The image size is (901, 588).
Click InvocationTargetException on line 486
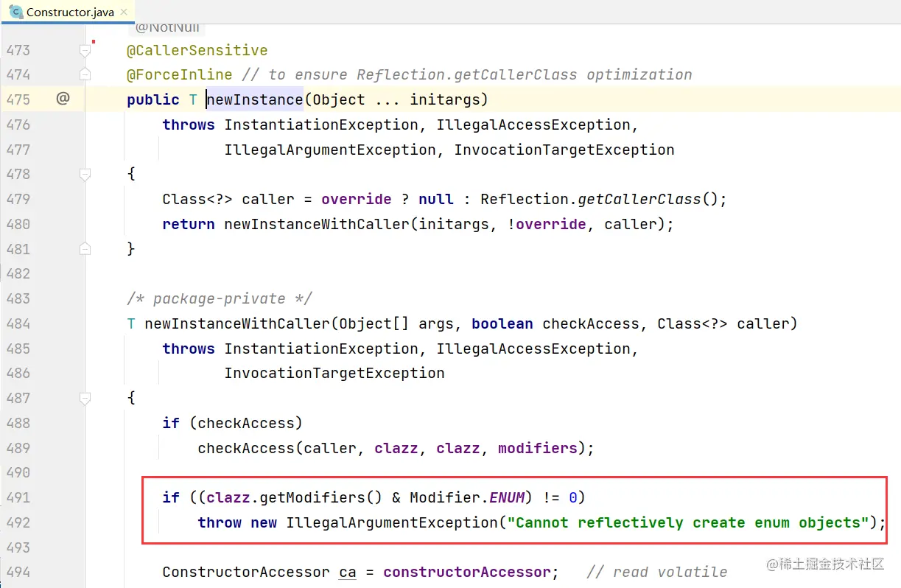coord(334,373)
